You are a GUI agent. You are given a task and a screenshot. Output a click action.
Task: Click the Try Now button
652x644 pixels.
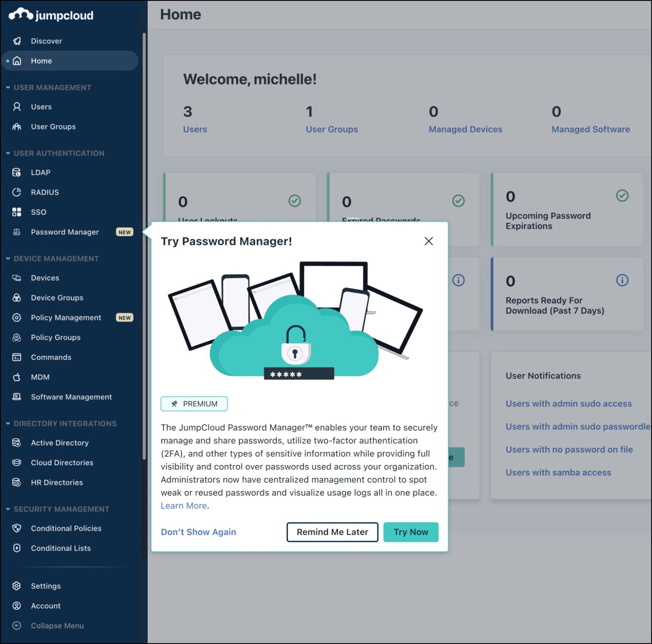pyautogui.click(x=410, y=532)
